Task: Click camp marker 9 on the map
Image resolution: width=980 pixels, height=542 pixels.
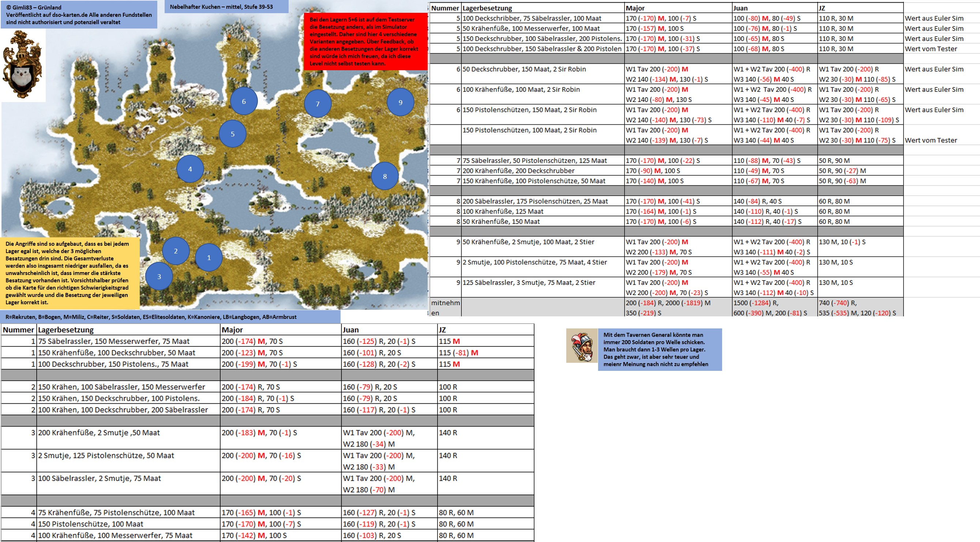Action: 400,102
